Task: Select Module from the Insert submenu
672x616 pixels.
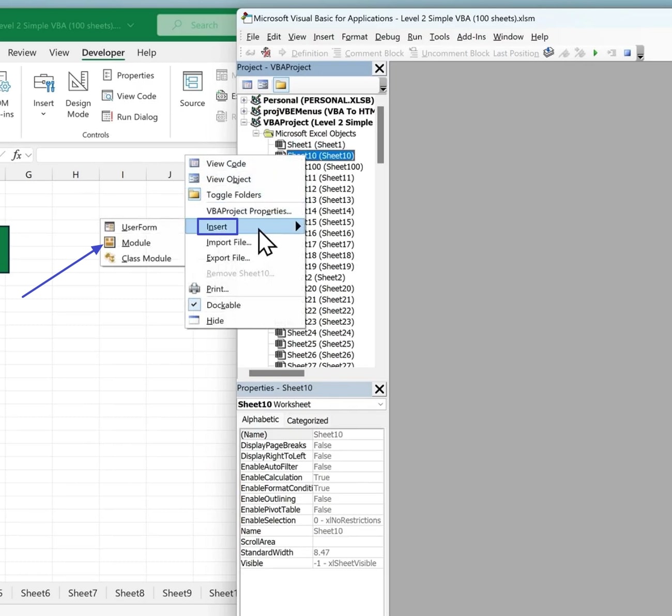Action: [136, 243]
